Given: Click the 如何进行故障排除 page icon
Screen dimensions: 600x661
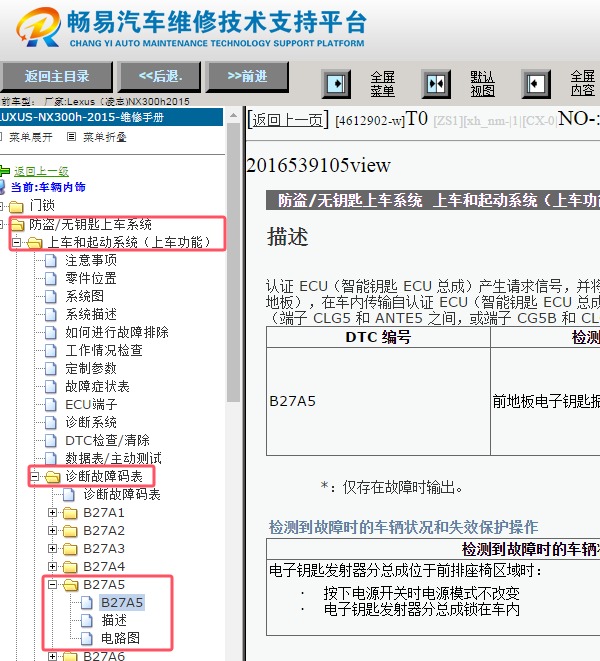Looking at the screenshot, I should [x=51, y=333].
